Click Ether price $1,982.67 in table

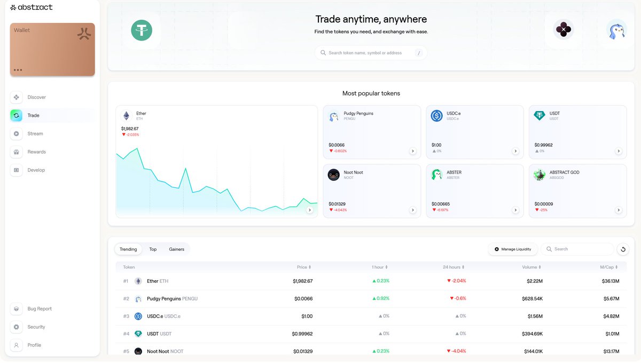[x=303, y=281]
